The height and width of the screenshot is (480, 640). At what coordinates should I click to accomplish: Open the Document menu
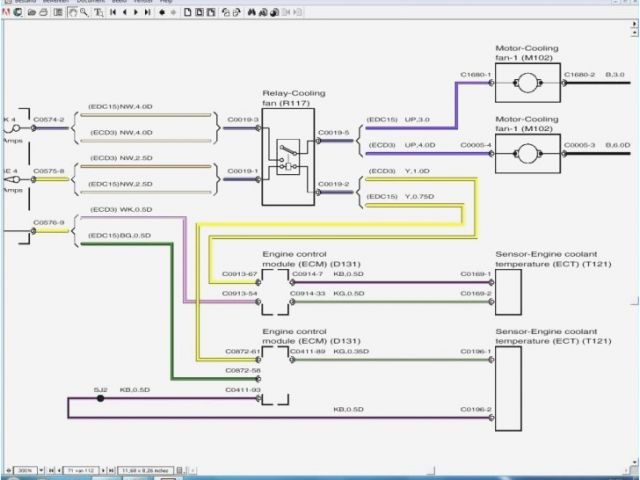(91, 2)
